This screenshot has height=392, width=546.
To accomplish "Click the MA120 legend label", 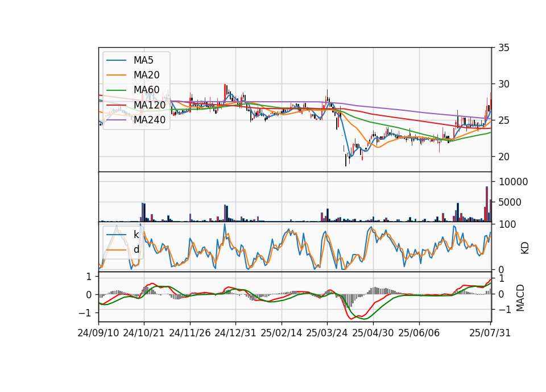I will point(150,105).
